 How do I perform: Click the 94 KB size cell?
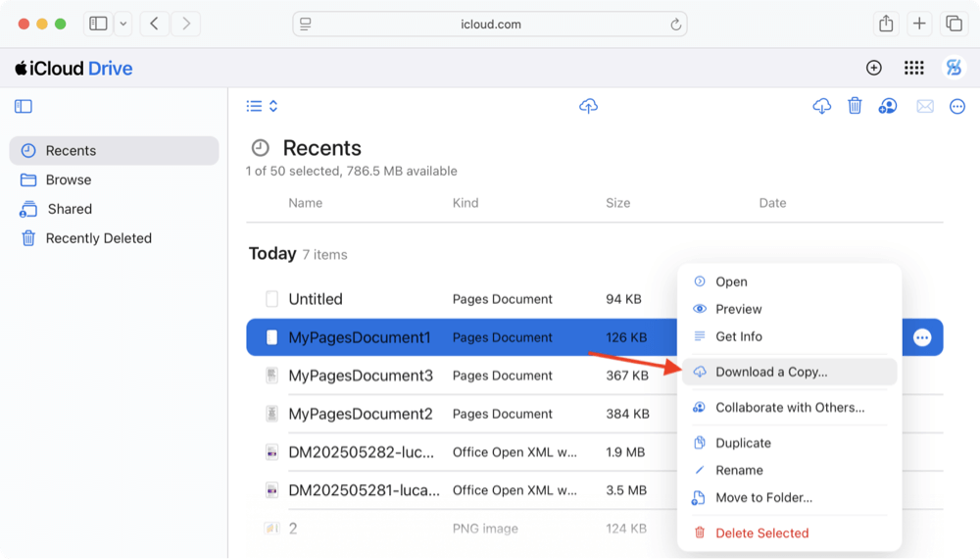pyautogui.click(x=623, y=299)
